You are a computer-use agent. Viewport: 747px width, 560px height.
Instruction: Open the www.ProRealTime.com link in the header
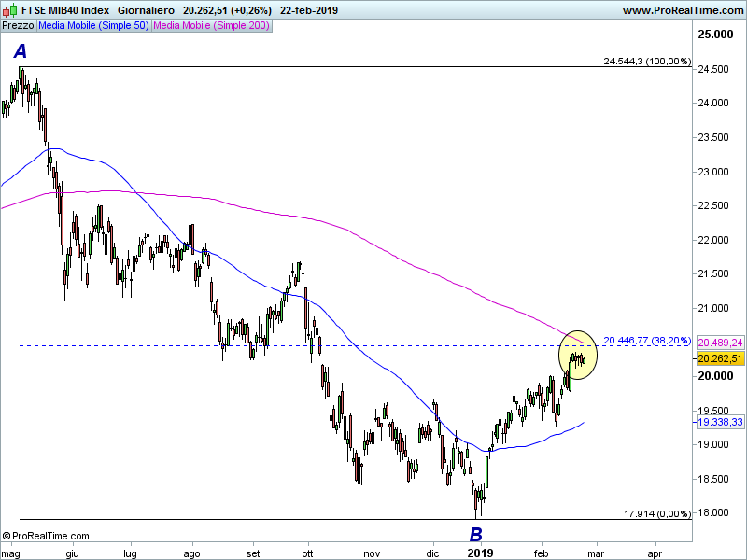click(683, 10)
